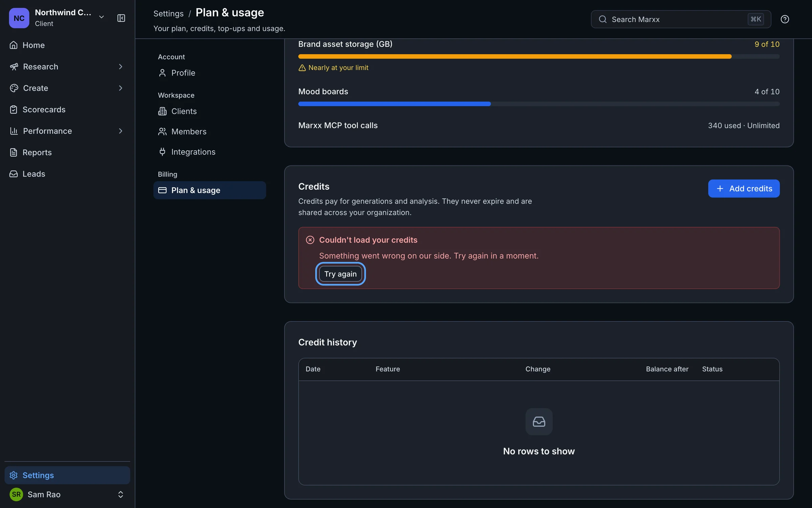This screenshot has height=508, width=812.
Task: Open Members settings
Action: tap(209, 131)
